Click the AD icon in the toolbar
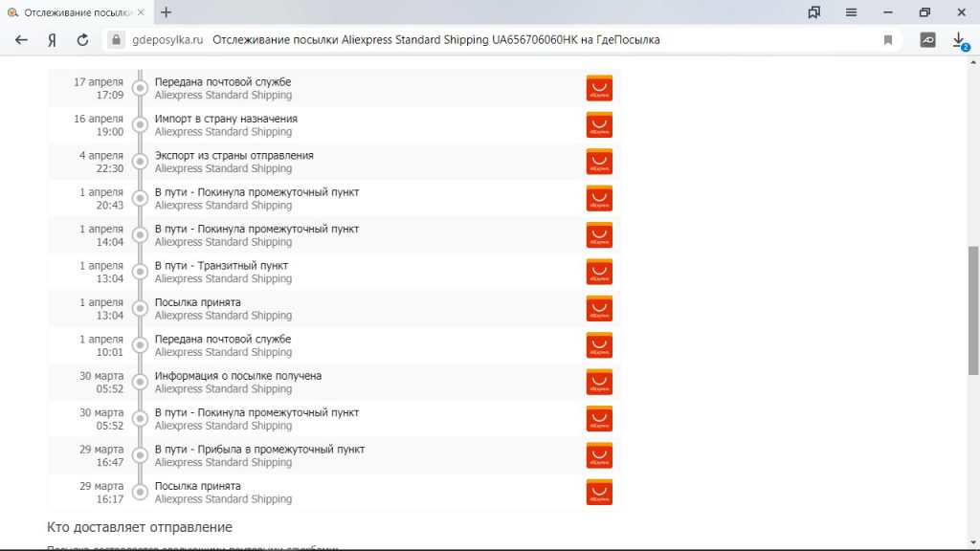Viewport: 980px width, 551px height. pyautogui.click(x=927, y=40)
